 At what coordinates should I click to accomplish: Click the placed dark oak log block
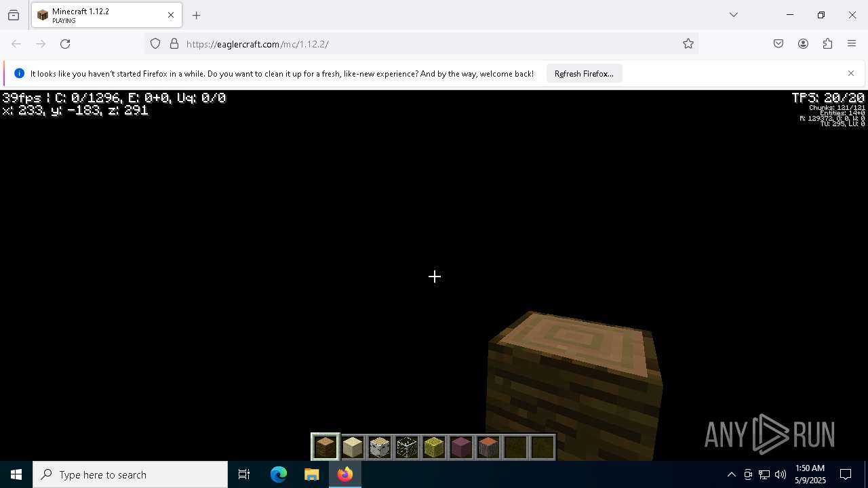tap(575, 386)
